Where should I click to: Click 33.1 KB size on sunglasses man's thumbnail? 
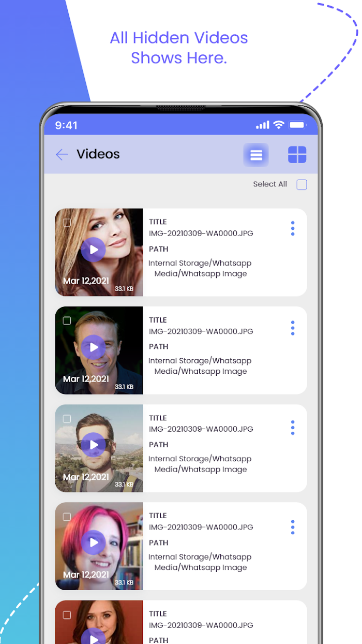tap(124, 485)
